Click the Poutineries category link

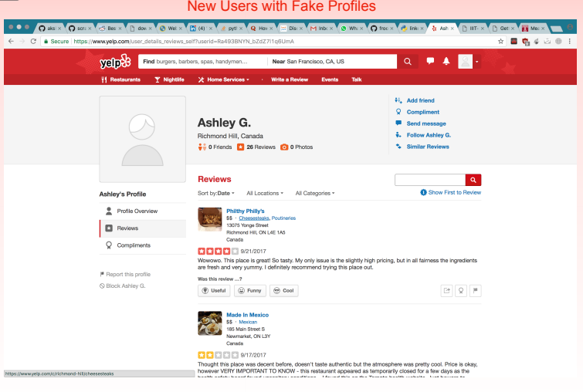coord(283,218)
